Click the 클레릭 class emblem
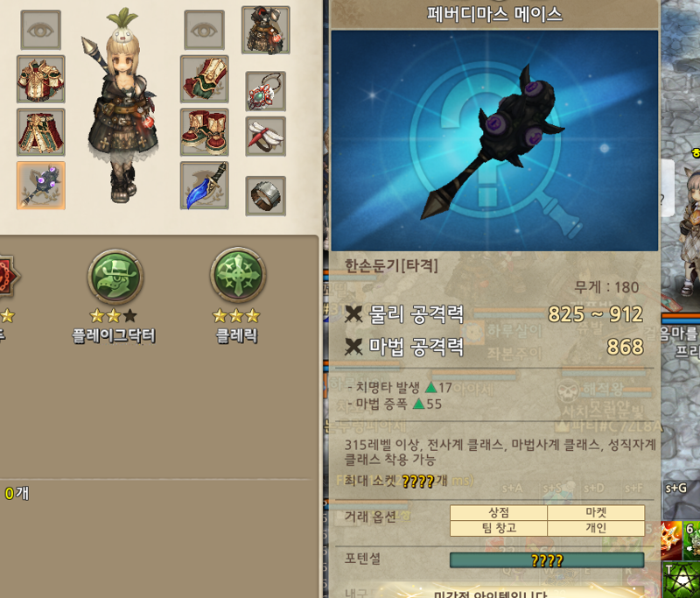700x598 pixels. coord(238,275)
